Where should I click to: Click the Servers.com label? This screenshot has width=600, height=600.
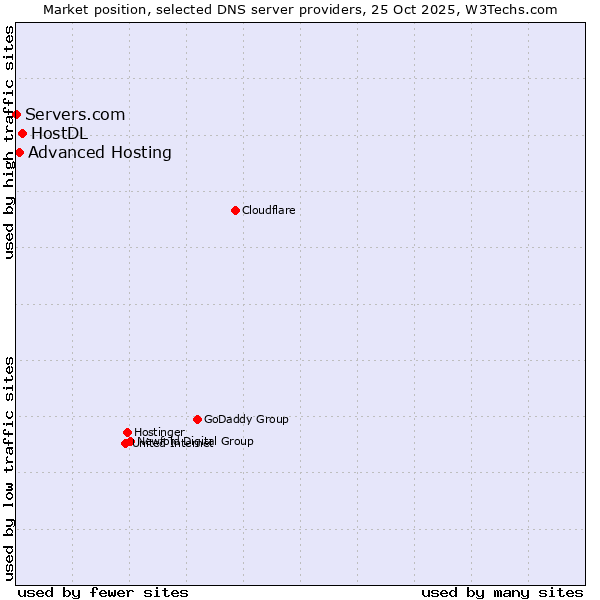75,114
